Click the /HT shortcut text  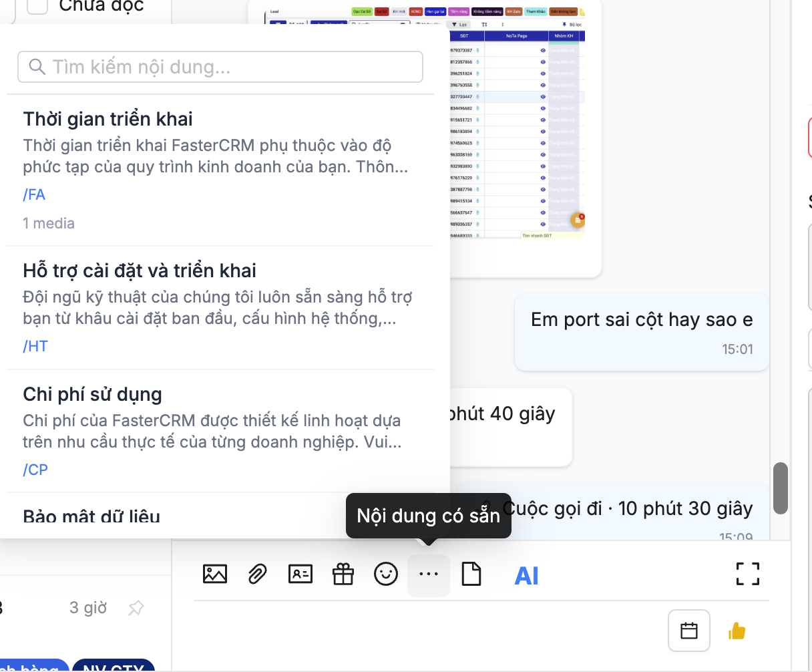tap(35, 346)
